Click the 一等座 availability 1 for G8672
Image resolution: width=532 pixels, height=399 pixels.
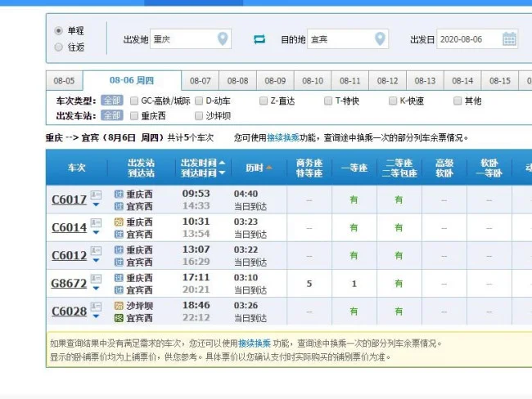coord(354,284)
